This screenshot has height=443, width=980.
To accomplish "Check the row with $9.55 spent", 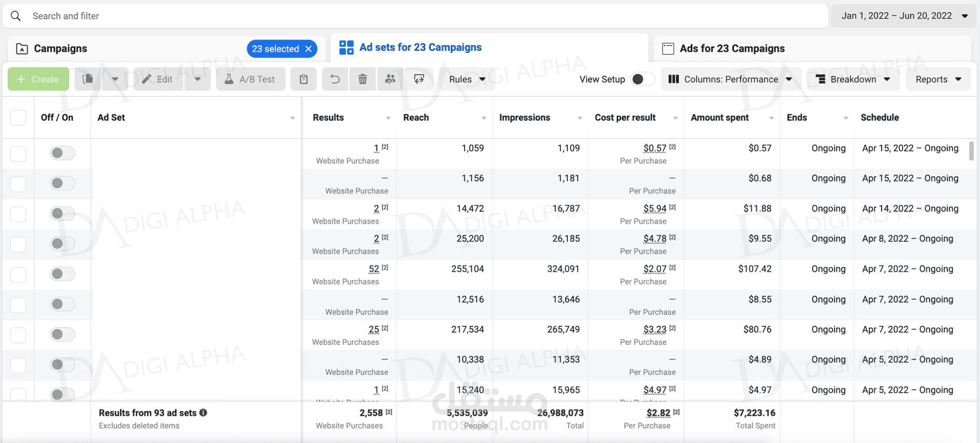I will (18, 244).
